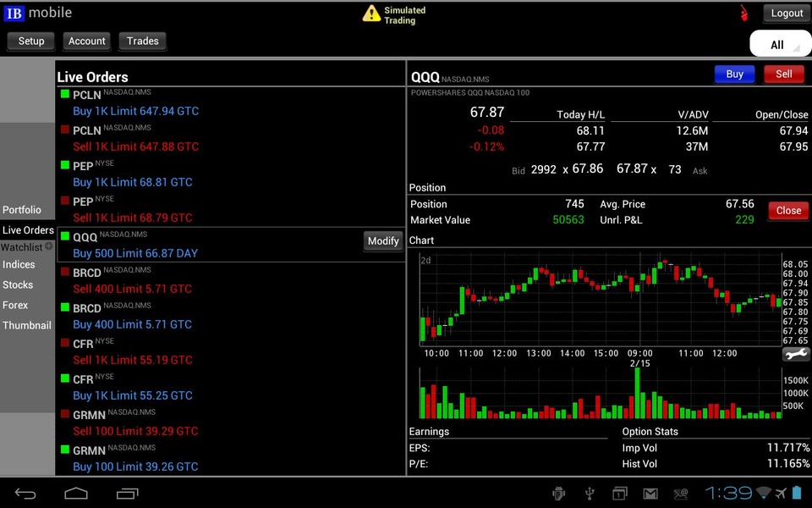Open chart settings wrench icon

pyautogui.click(x=795, y=354)
